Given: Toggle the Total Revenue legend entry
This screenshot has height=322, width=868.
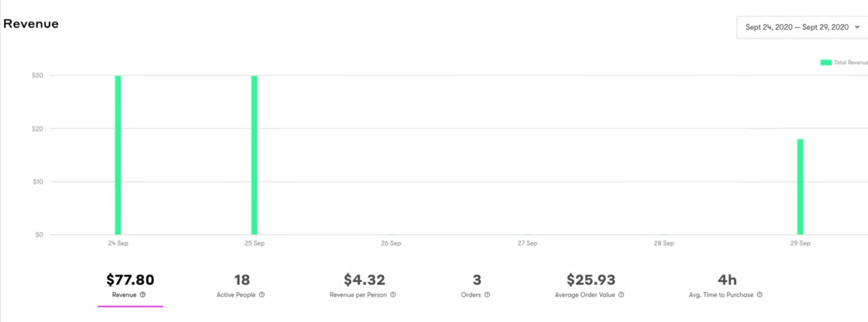Looking at the screenshot, I should click(844, 63).
